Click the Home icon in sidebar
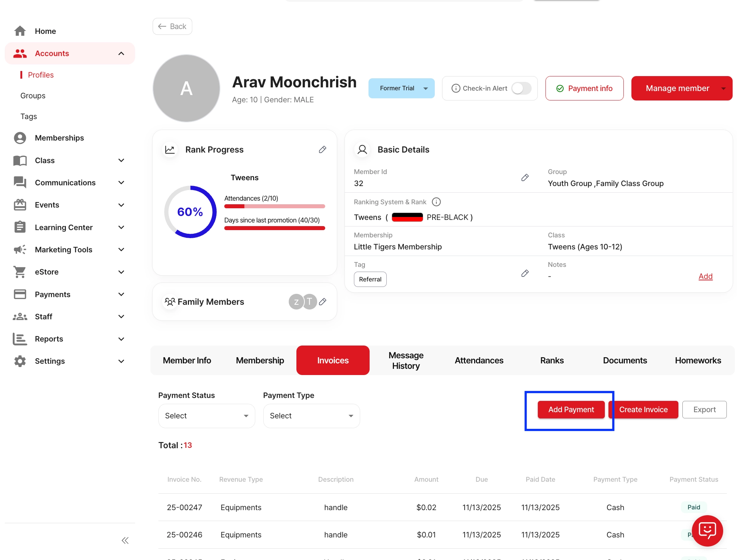The image size is (737, 560). click(20, 31)
